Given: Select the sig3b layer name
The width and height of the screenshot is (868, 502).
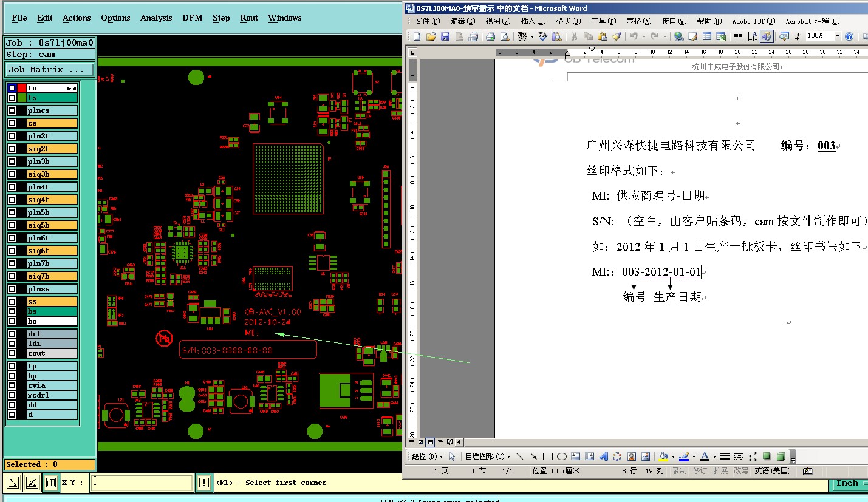Looking at the screenshot, I should click(x=52, y=174).
